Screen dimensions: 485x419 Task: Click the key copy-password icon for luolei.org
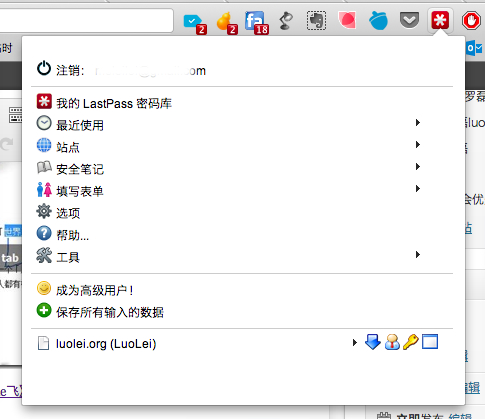411,342
